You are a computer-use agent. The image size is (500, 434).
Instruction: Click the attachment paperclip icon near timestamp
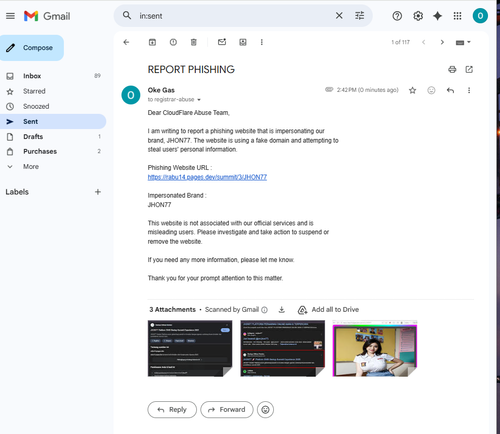329,89
